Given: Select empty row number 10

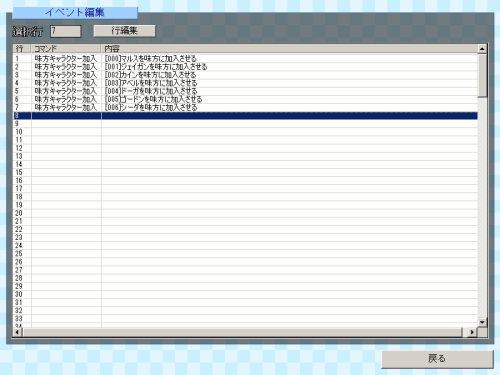Looking at the screenshot, I should (x=245, y=132).
